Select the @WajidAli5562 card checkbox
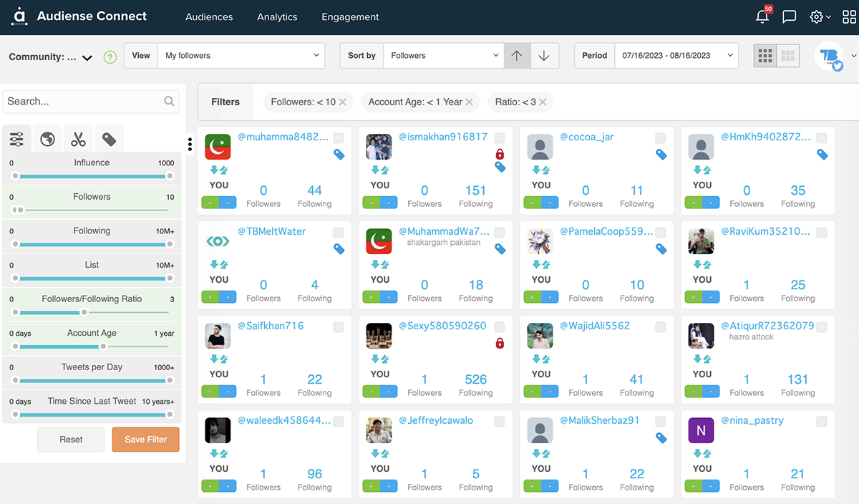This screenshot has width=859, height=504. (x=661, y=326)
